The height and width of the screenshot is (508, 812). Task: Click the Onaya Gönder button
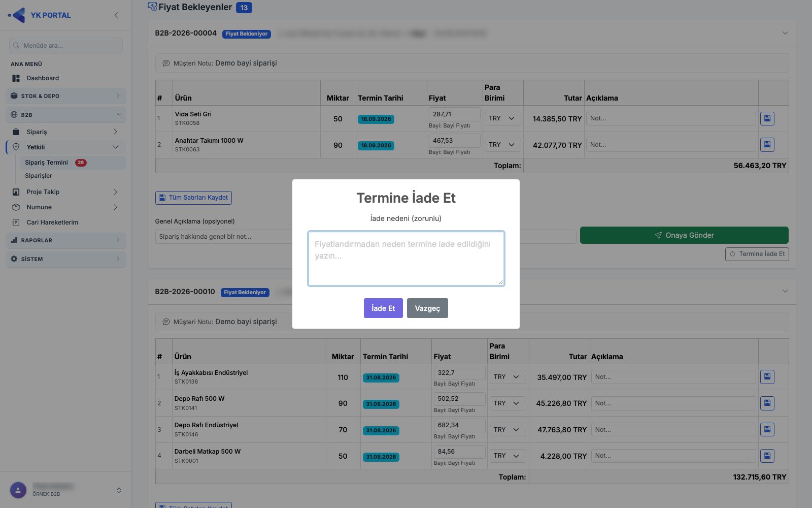[x=684, y=235]
